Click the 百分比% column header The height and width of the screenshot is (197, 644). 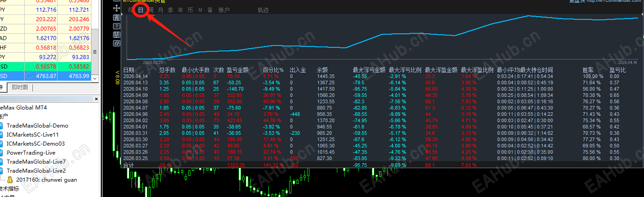tap(273, 70)
